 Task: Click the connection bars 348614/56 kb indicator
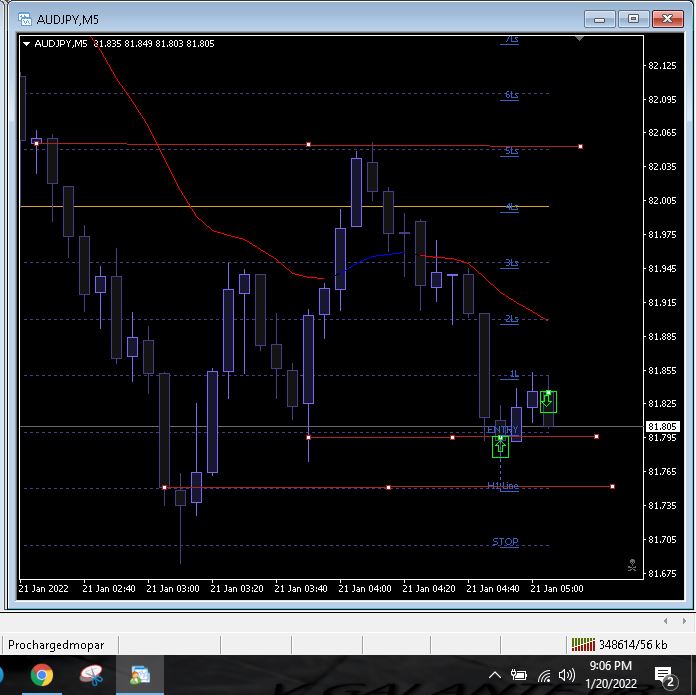619,644
